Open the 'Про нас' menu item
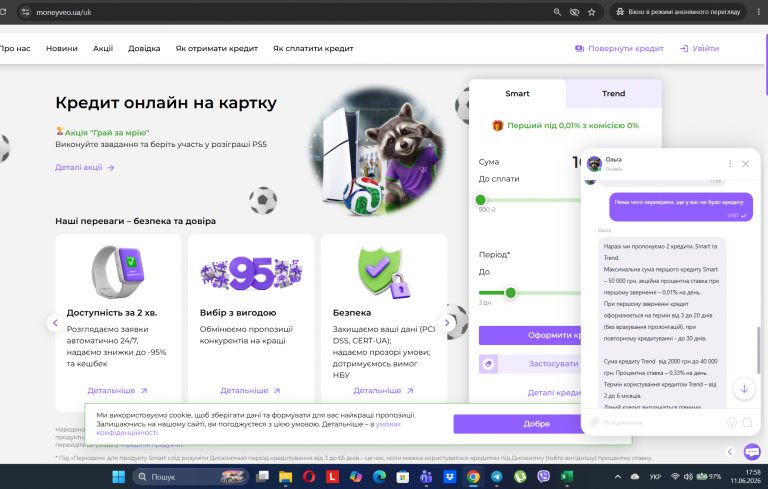Viewport: 768px width, 489px height. (x=15, y=49)
